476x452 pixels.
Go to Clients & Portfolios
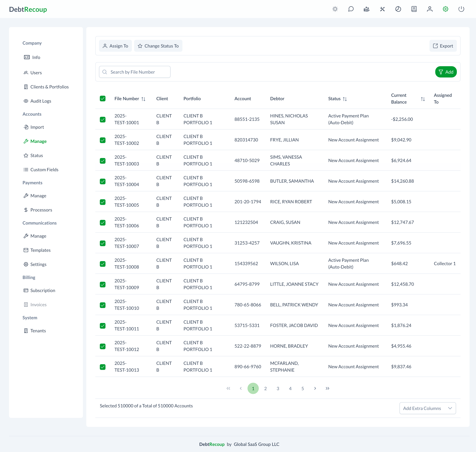click(x=49, y=87)
